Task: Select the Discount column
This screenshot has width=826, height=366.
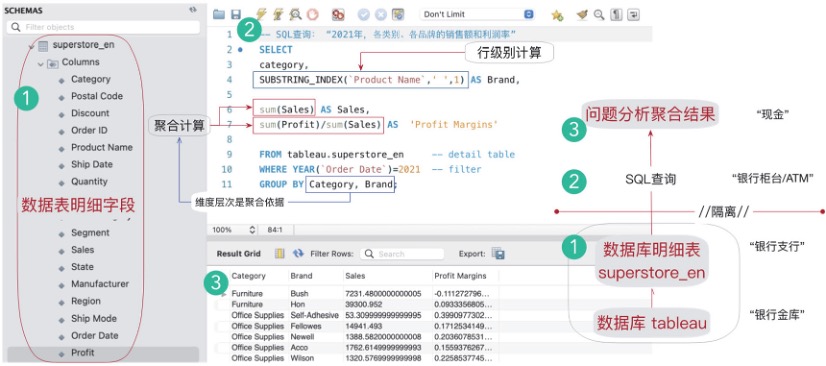Action: [90, 113]
